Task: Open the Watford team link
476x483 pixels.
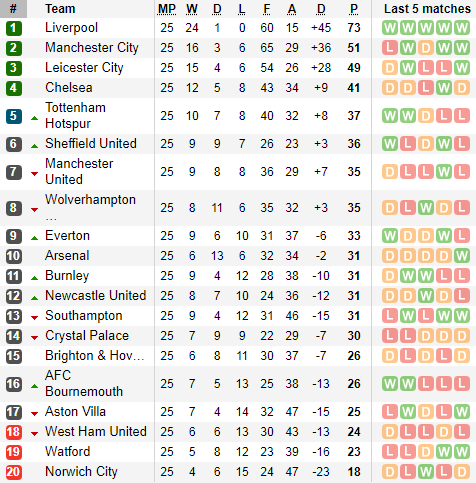Action: 67,452
